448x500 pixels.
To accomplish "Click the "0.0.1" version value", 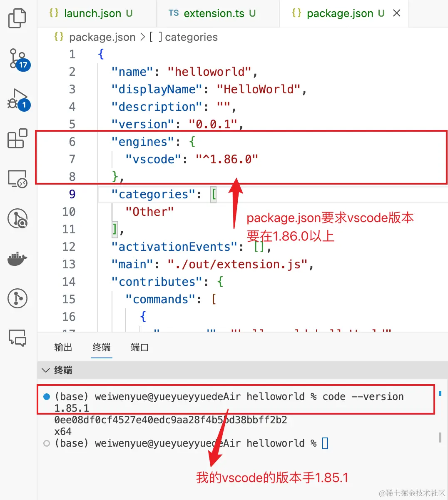I will [x=213, y=124].
